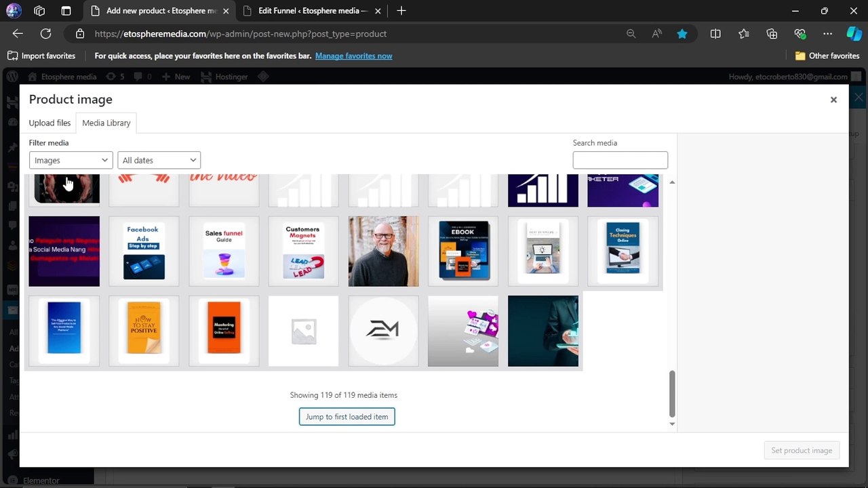The image size is (868, 488).
Task: Open the tab actions menu icon
Action: [66, 11]
